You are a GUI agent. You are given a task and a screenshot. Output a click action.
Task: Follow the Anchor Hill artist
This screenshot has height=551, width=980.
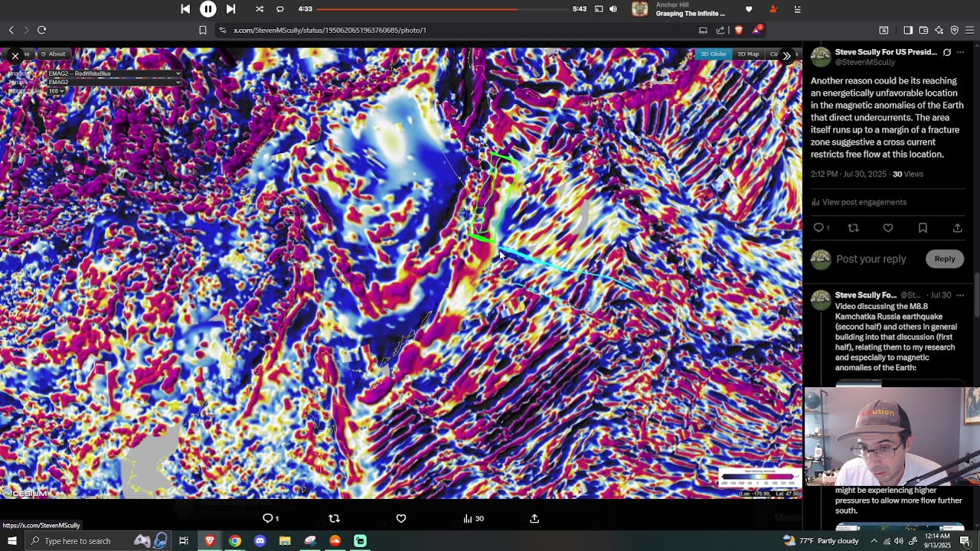(773, 9)
